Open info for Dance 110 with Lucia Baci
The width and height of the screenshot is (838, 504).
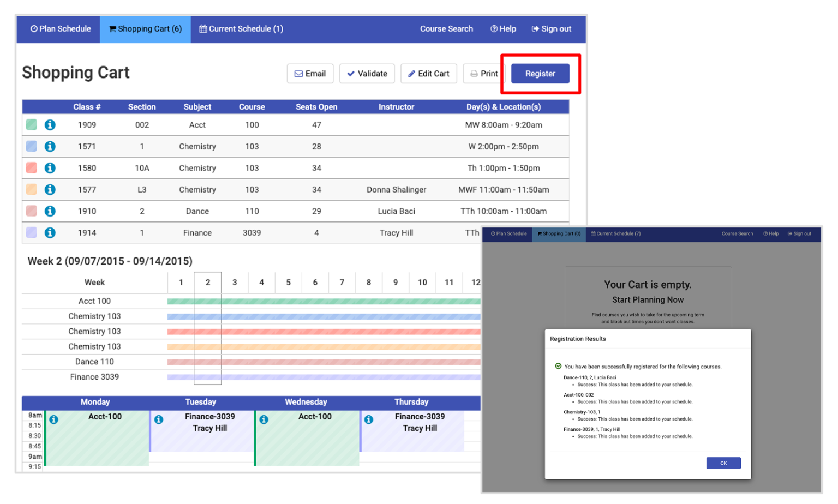[50, 211]
